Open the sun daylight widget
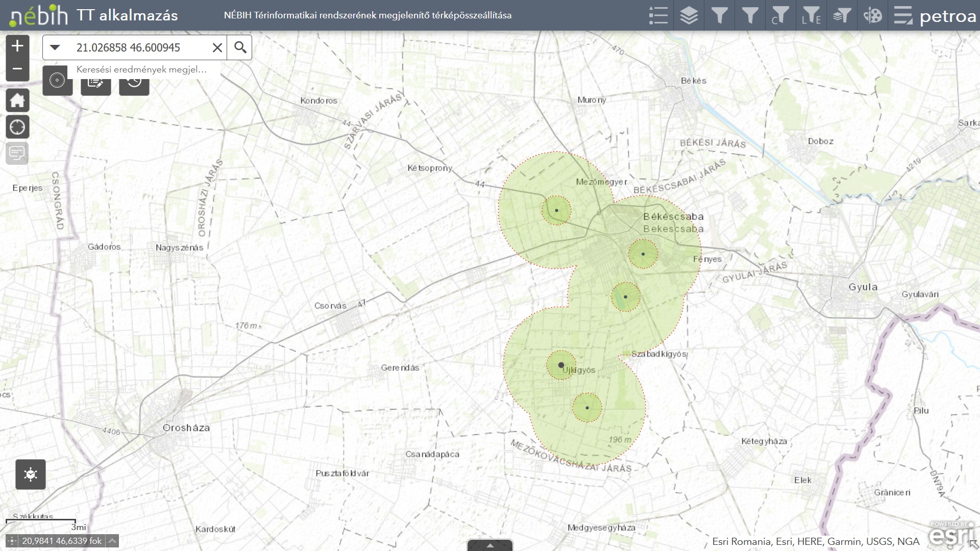 pos(31,474)
